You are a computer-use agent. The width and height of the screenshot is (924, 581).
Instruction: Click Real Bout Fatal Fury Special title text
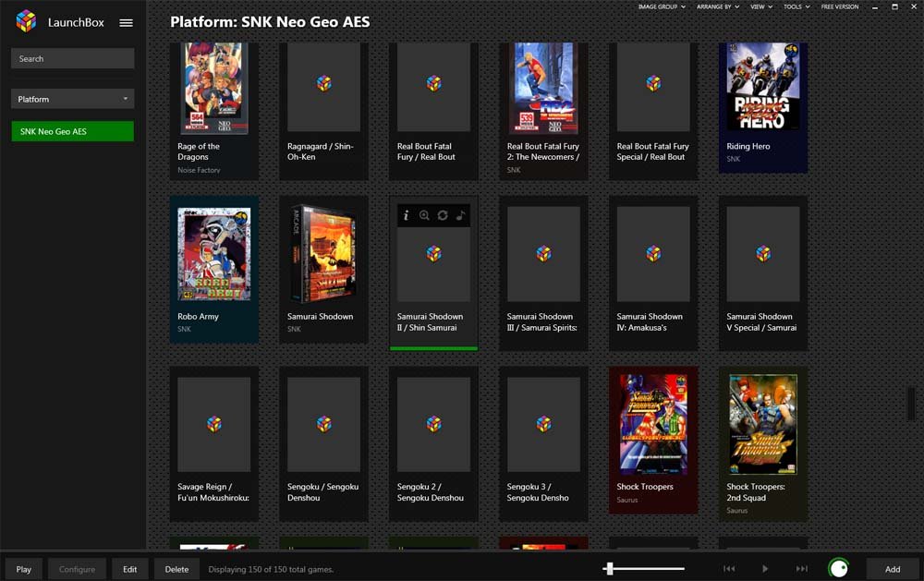652,151
